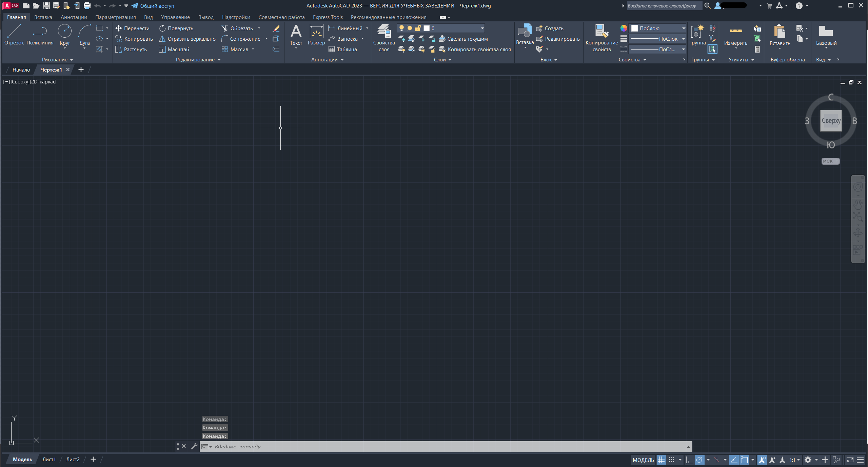Open the ПоСлою color dropdown

click(657, 28)
